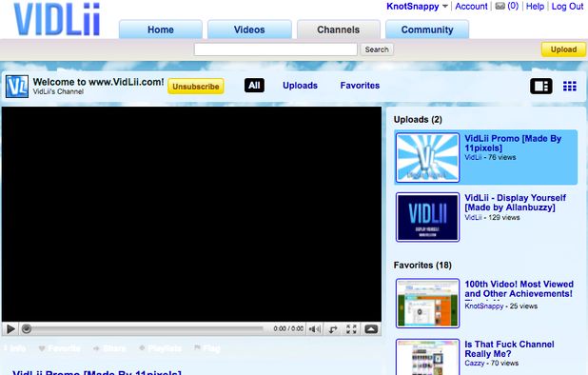Click the VidLii channel avatar

pyautogui.click(x=17, y=87)
